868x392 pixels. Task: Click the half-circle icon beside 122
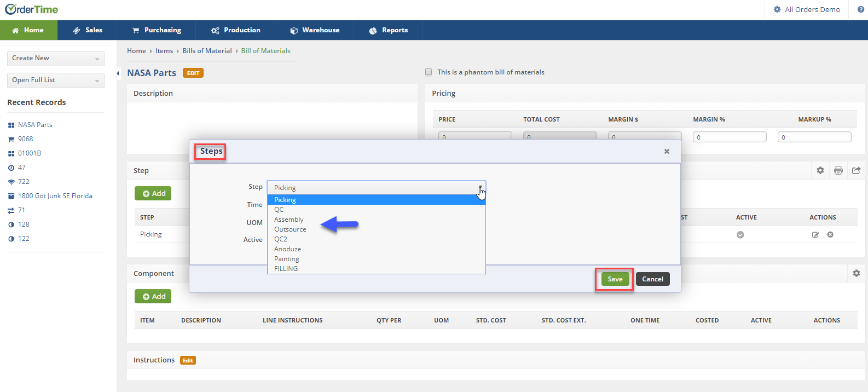[11, 239]
